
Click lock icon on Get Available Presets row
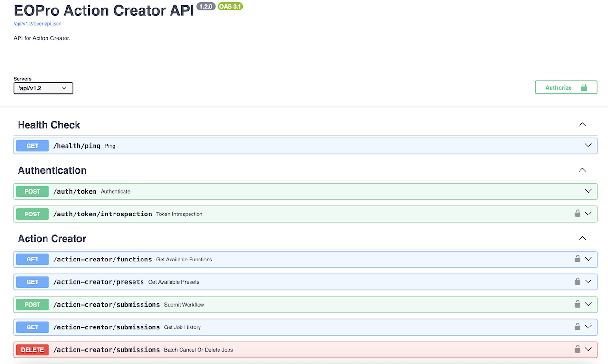tap(577, 281)
